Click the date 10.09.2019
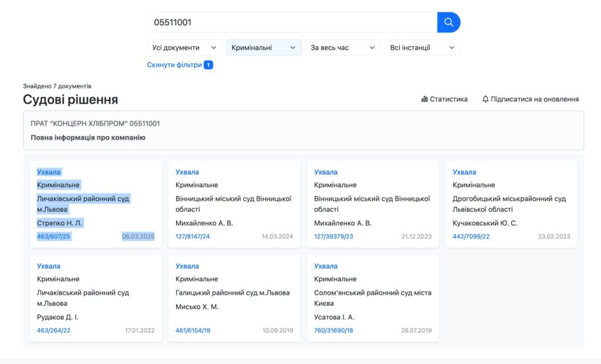601x364 pixels. [x=278, y=331]
